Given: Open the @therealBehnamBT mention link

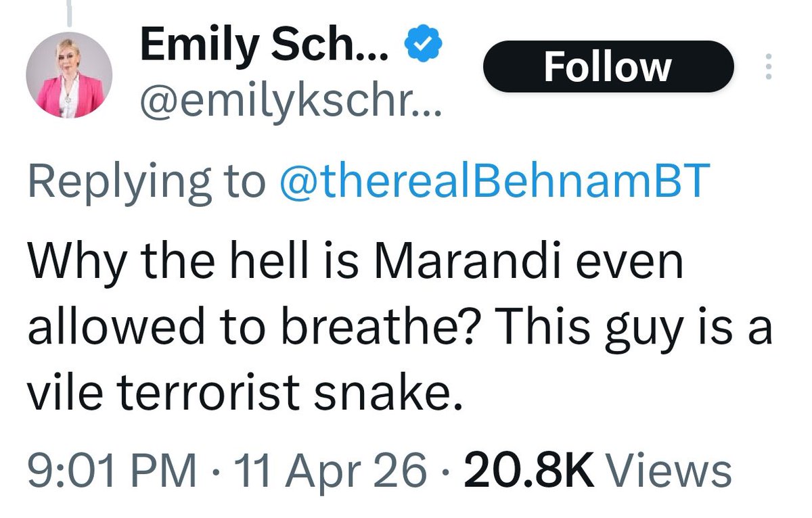Looking at the screenshot, I should (x=494, y=181).
